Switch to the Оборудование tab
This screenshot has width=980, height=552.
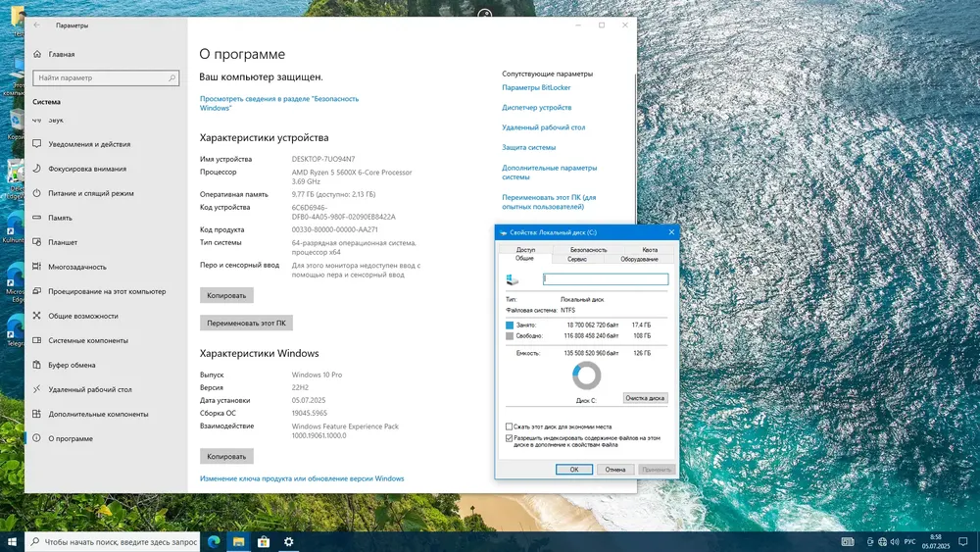[x=639, y=259]
